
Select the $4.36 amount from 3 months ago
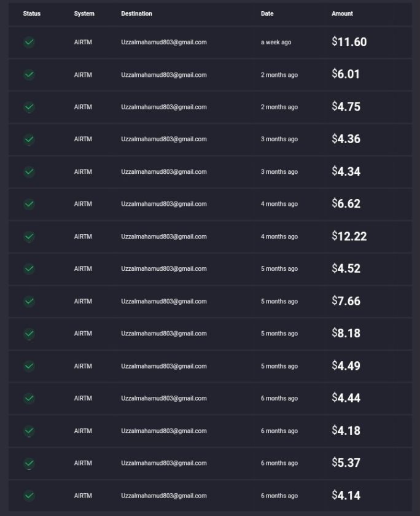pos(346,139)
